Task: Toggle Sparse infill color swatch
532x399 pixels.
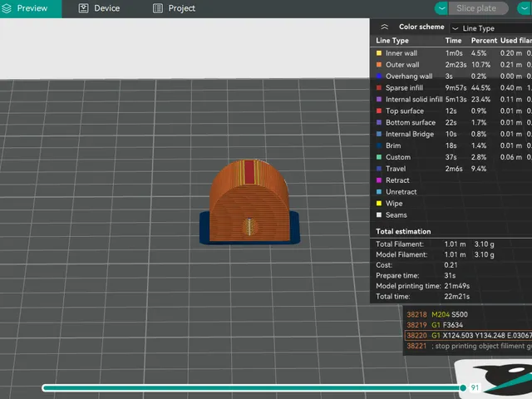Action: (379, 87)
